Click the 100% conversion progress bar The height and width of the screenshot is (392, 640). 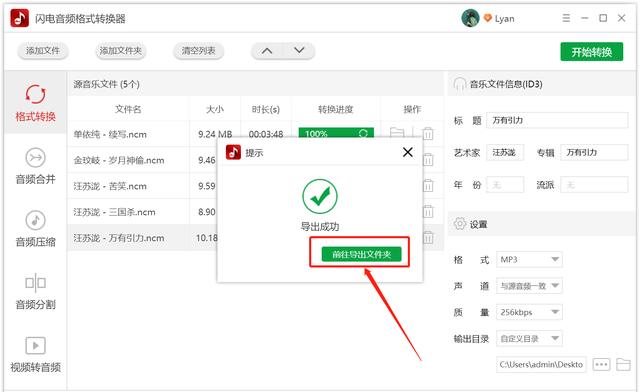tap(336, 133)
